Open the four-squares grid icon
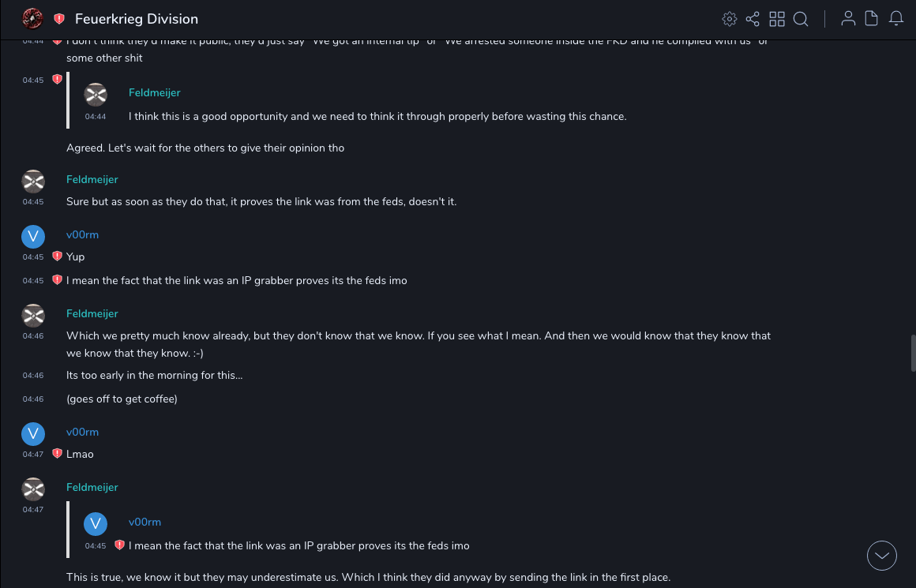This screenshot has height=588, width=916. pos(777,19)
